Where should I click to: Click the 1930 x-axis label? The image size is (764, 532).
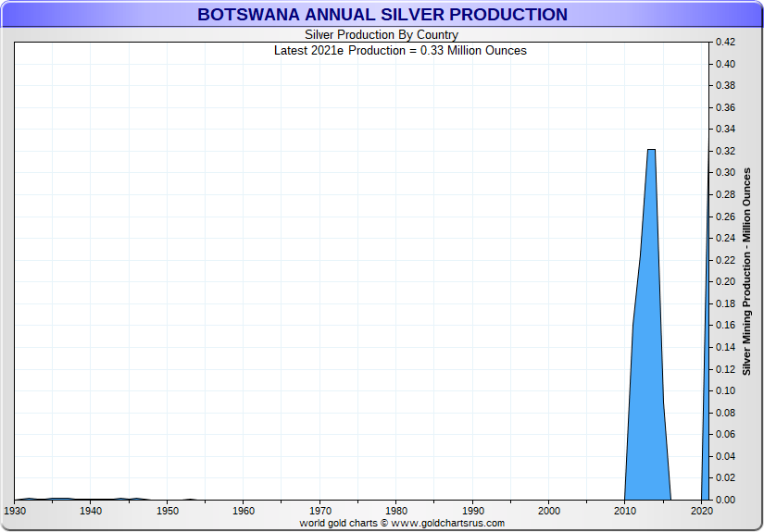pyautogui.click(x=15, y=511)
